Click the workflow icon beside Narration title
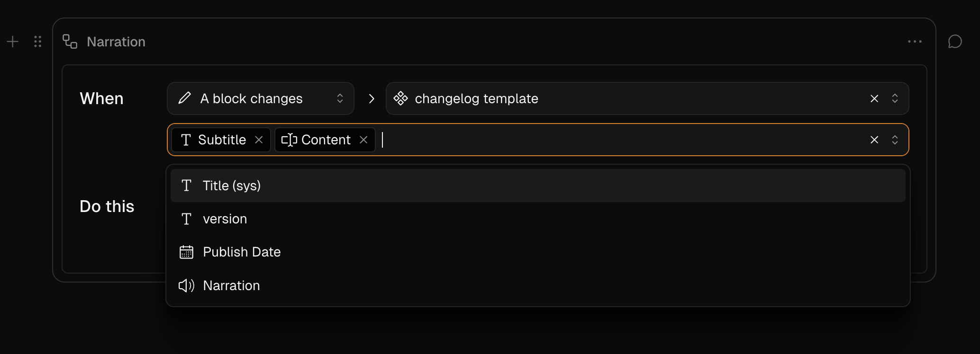Screen dimensions: 980x354 click(x=70, y=42)
